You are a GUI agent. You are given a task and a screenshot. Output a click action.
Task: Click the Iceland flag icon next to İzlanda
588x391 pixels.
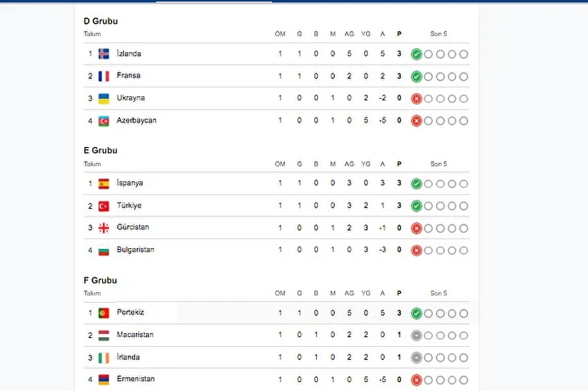click(x=104, y=54)
